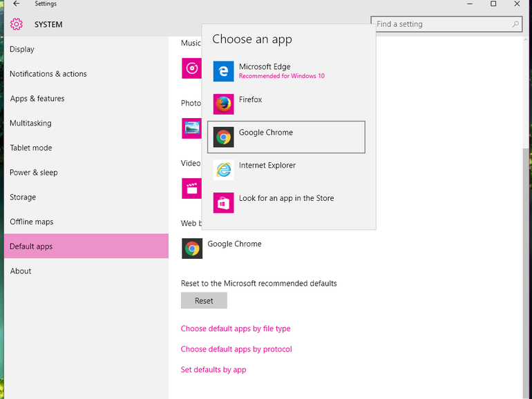This screenshot has height=399, width=532.
Task: Choose Firefox from the app list
Action: point(286,104)
